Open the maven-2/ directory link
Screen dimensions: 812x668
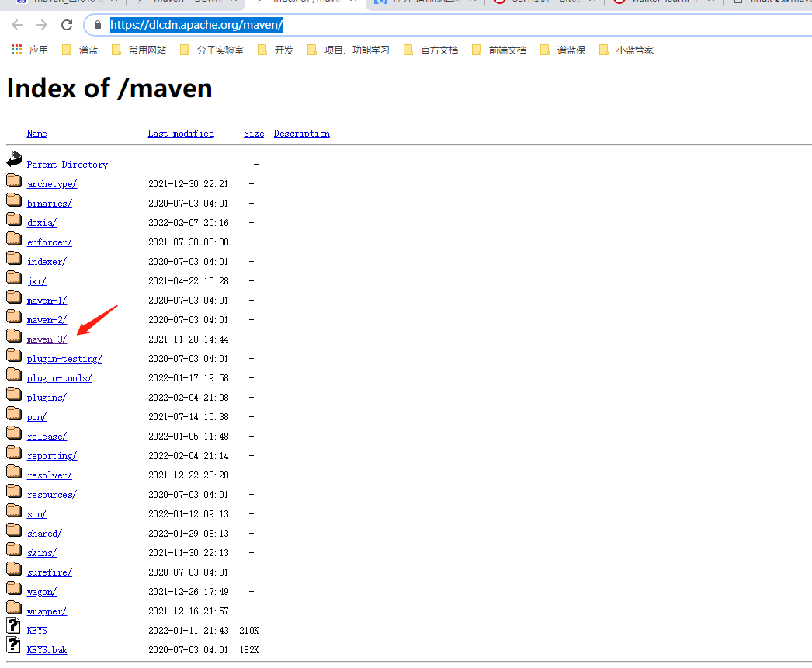pyautogui.click(x=47, y=320)
